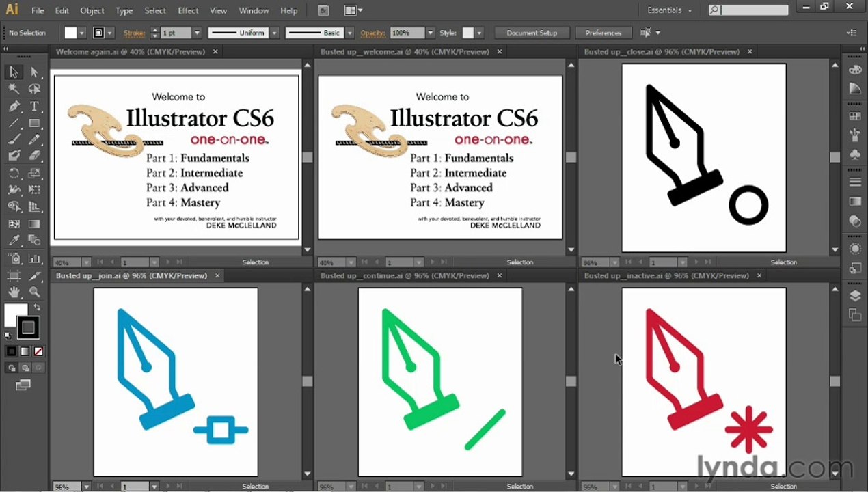Click the Stroke color box in toolbox

(x=28, y=328)
